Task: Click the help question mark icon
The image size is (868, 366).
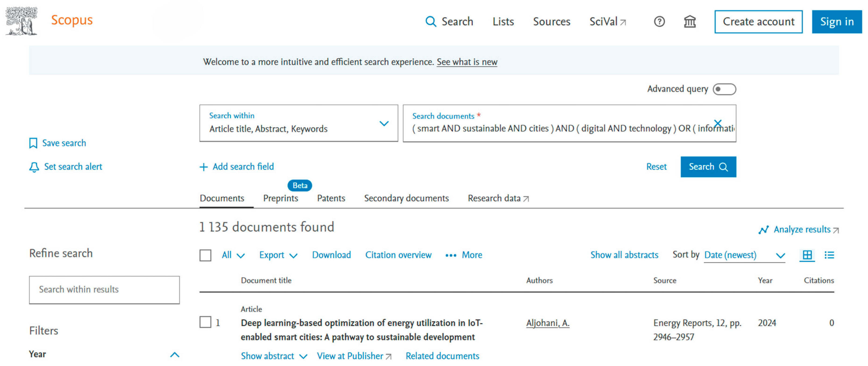Action: pos(659,22)
